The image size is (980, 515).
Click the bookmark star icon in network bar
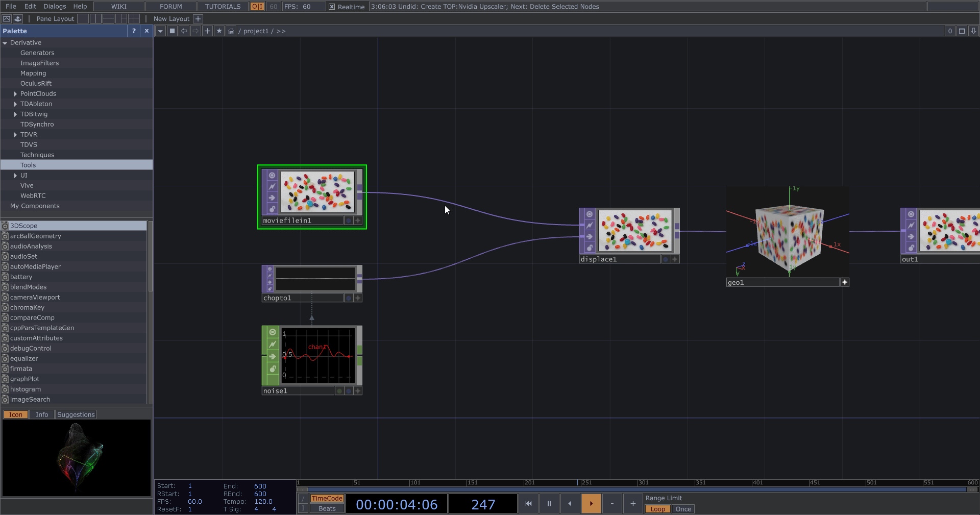click(219, 31)
